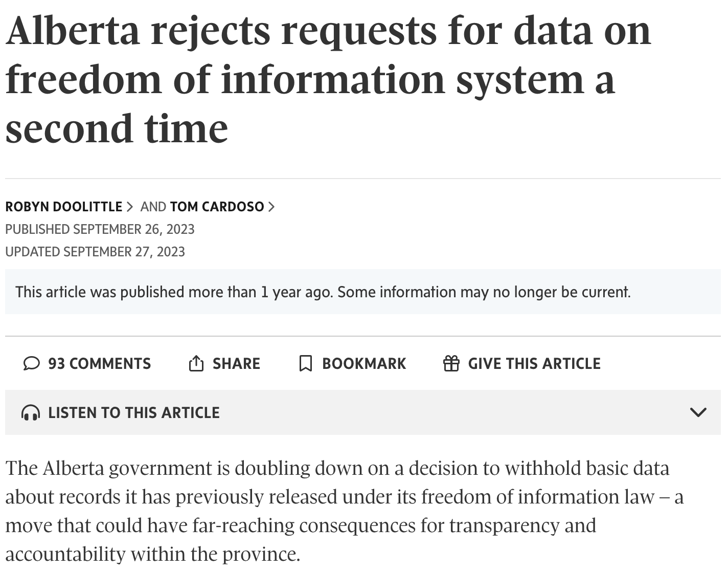The height and width of the screenshot is (571, 728).
Task: Expand the Listen to this article panel
Action: pos(698,412)
